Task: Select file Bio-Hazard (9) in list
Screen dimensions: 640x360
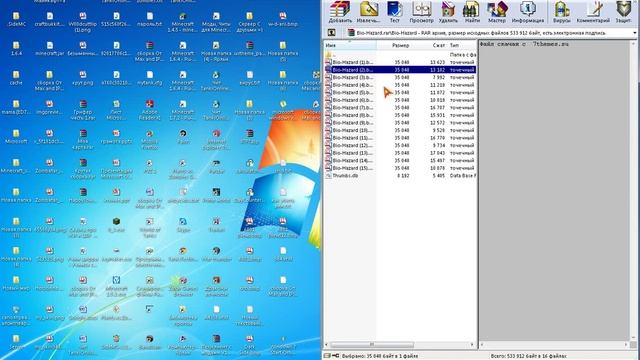Action: [400, 123]
